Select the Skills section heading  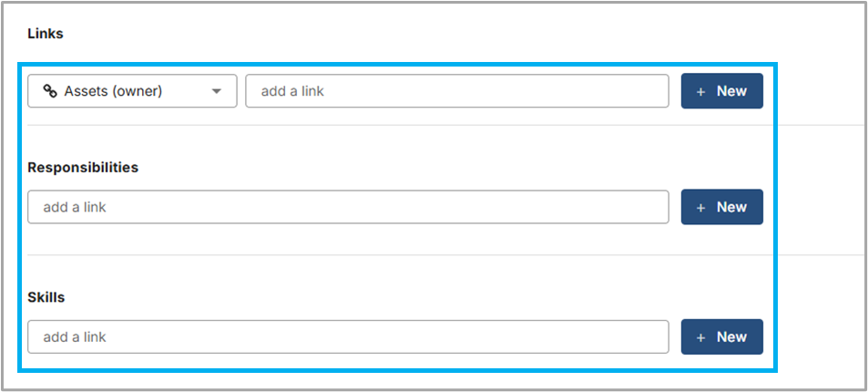coord(46,297)
